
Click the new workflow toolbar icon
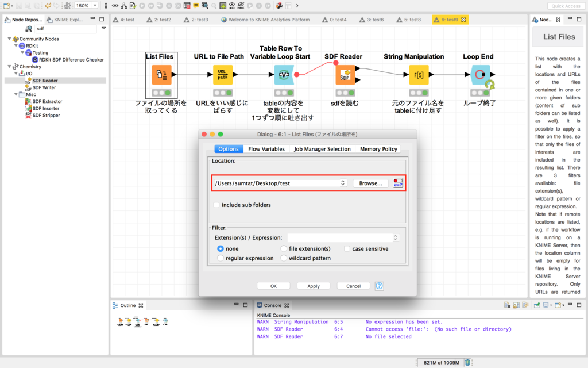point(7,6)
